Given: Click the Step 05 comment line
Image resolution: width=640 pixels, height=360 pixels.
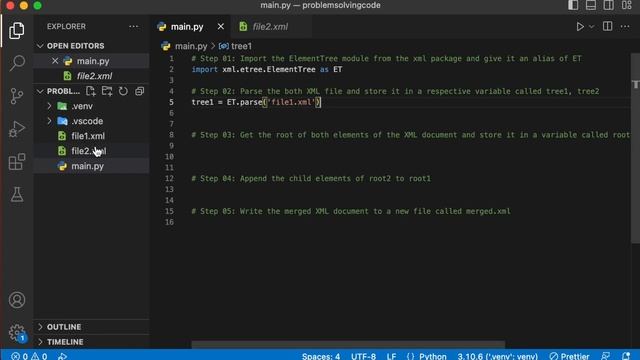Looking at the screenshot, I should tap(351, 211).
